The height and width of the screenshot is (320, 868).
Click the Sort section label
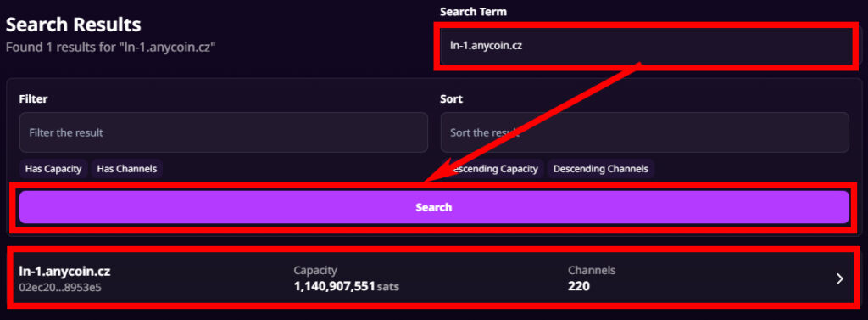click(451, 99)
